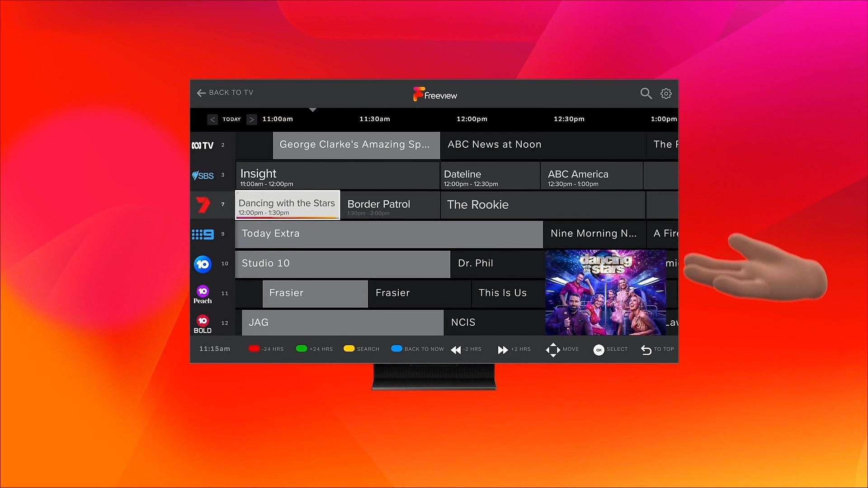868x488 pixels.
Task: Go to previous day with left chevron
Action: 212,119
